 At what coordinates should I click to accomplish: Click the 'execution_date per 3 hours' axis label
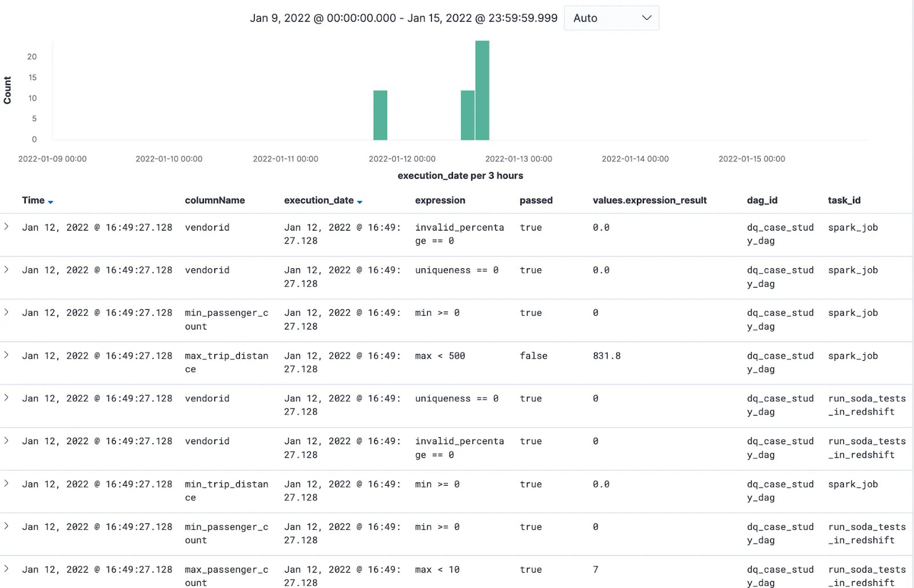pyautogui.click(x=460, y=176)
